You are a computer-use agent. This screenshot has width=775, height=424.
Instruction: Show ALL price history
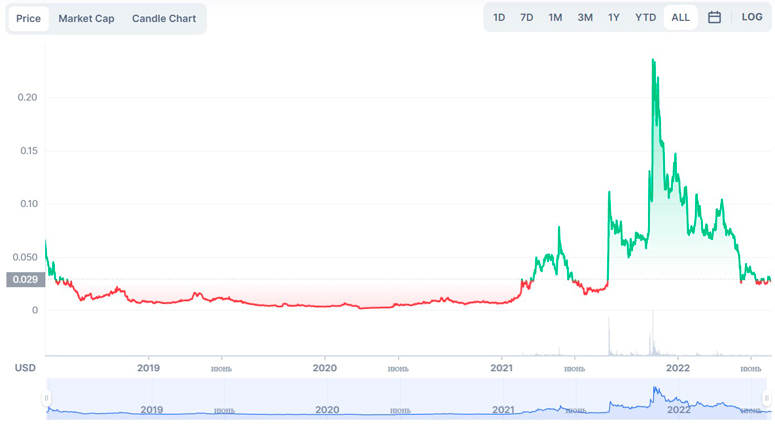681,18
